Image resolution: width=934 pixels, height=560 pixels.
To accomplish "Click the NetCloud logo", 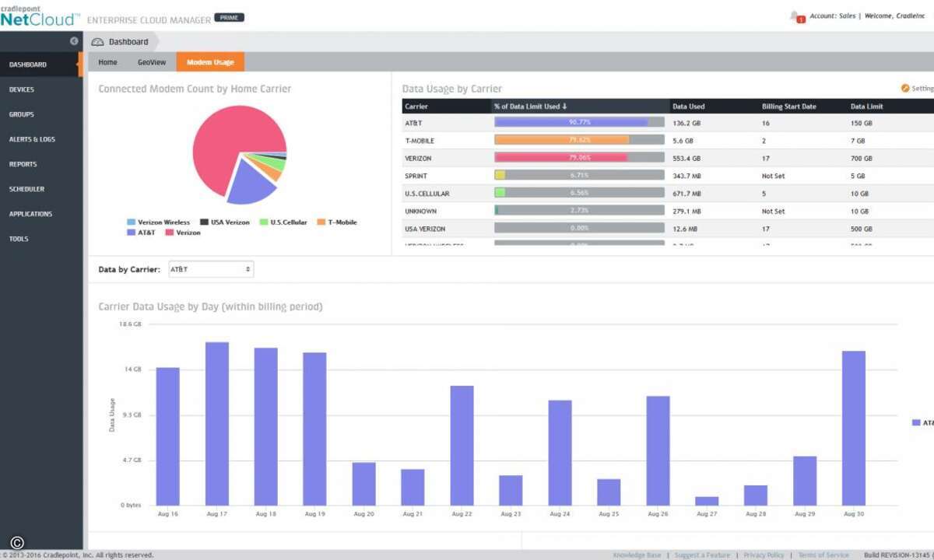I will [x=40, y=16].
